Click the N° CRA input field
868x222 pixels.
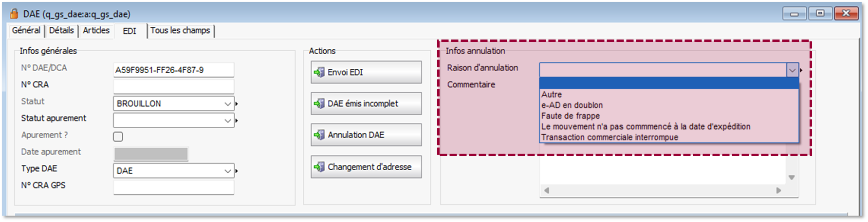coord(173,86)
